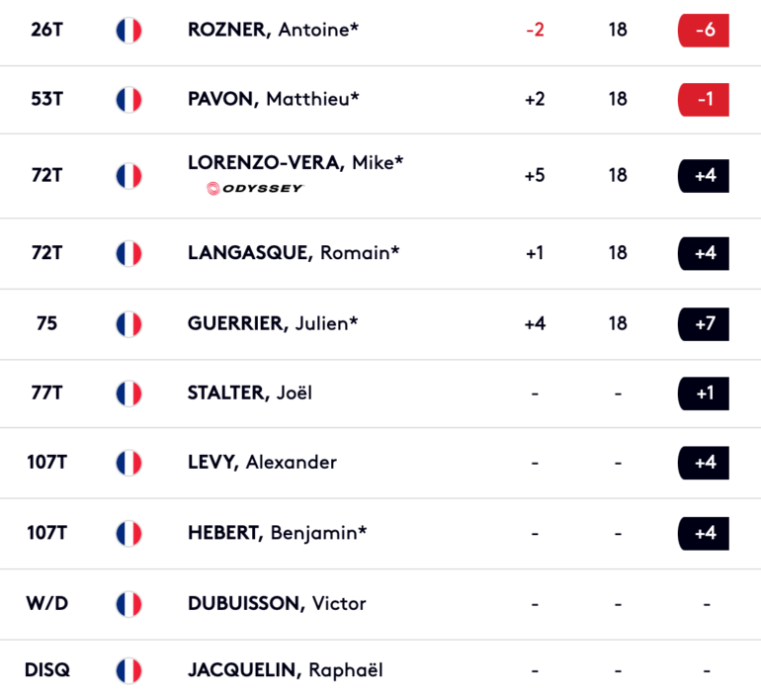761x700 pixels.
Task: Expand the W/D Dubuisson row
Action: (380, 604)
